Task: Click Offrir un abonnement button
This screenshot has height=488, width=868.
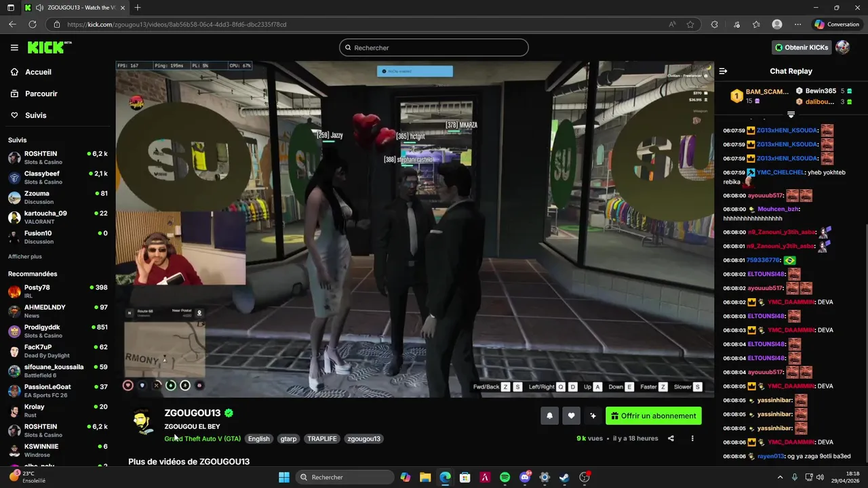Action: [654, 416]
